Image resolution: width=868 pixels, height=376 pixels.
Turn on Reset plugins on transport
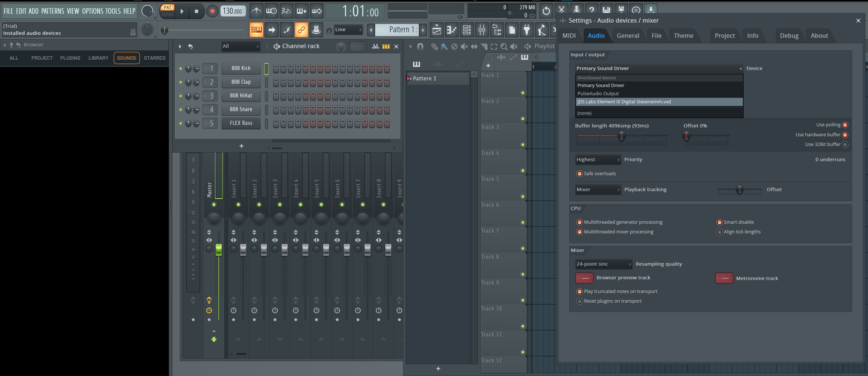tap(580, 301)
